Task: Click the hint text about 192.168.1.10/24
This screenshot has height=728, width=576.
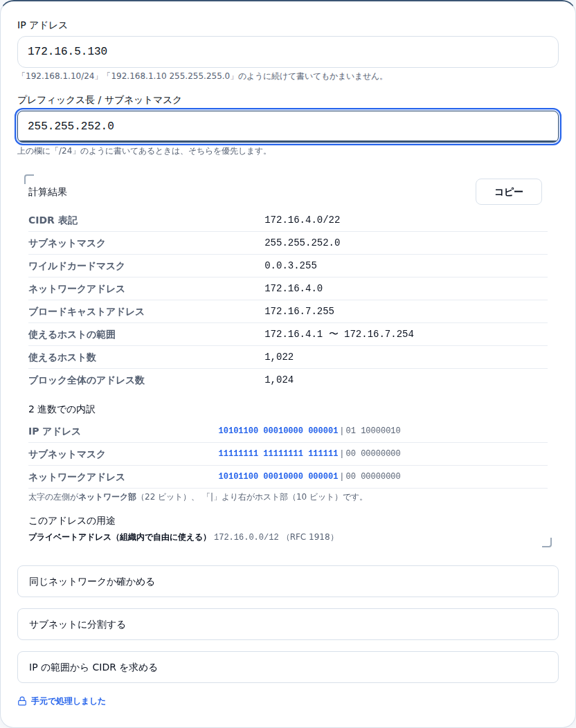Action: [201, 76]
